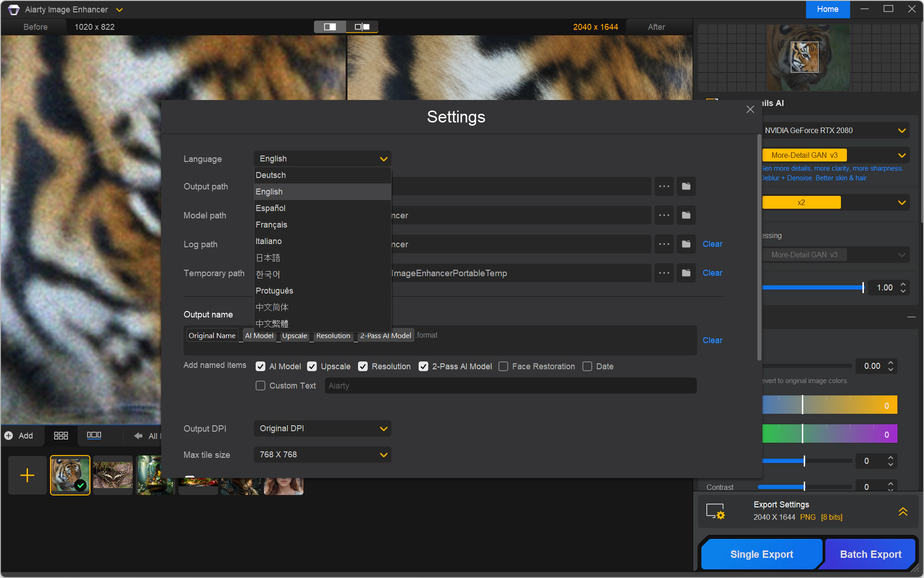Close the Settings dialog
This screenshot has height=578, width=924.
coord(750,110)
